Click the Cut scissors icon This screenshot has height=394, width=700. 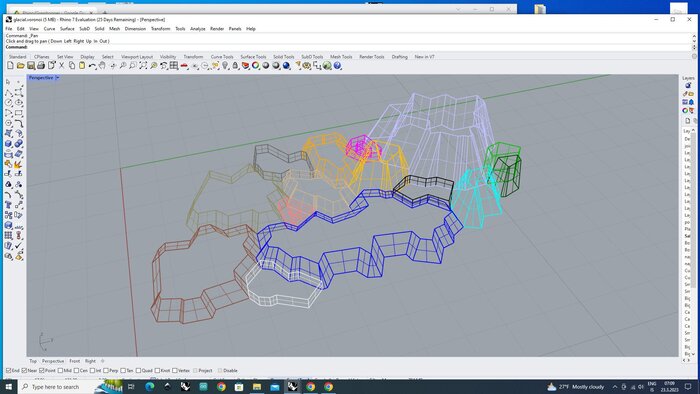pos(62,66)
